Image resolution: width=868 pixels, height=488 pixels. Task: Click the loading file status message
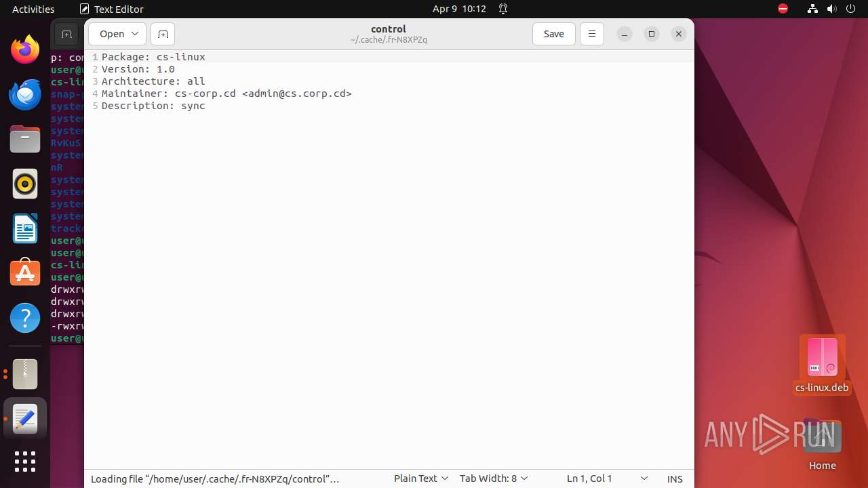click(x=215, y=479)
